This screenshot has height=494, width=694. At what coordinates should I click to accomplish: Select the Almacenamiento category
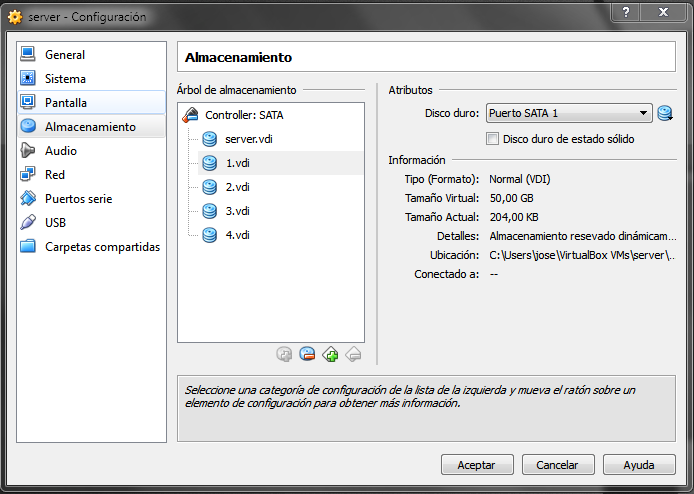pos(91,127)
